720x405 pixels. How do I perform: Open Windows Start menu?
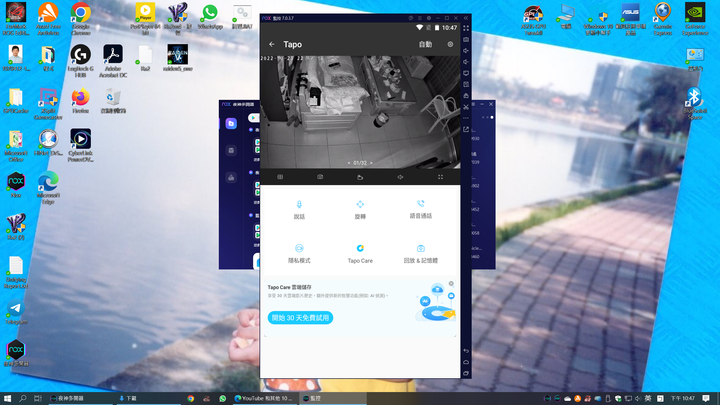pyautogui.click(x=7, y=398)
